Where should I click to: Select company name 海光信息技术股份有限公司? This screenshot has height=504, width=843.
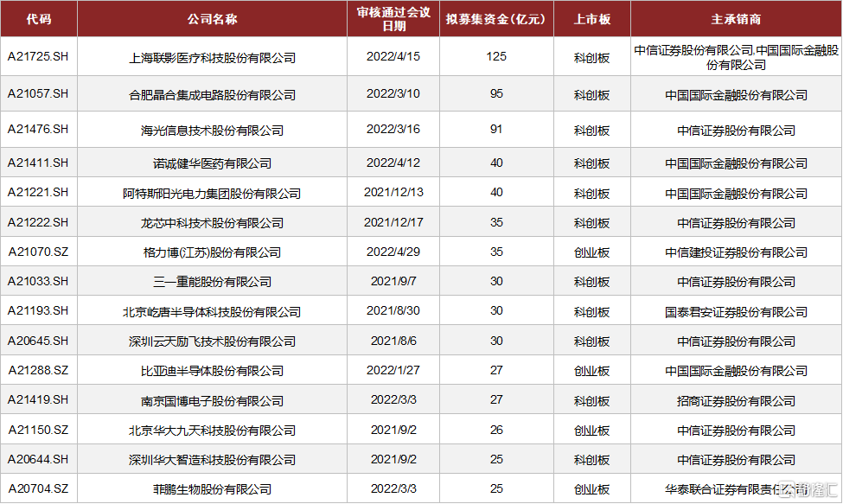click(x=213, y=131)
